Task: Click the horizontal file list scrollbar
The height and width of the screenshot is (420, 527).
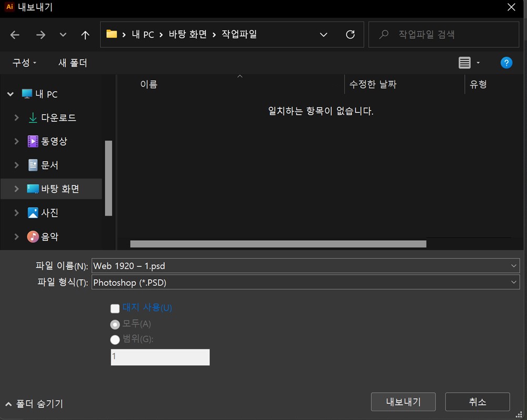Action: (278, 244)
